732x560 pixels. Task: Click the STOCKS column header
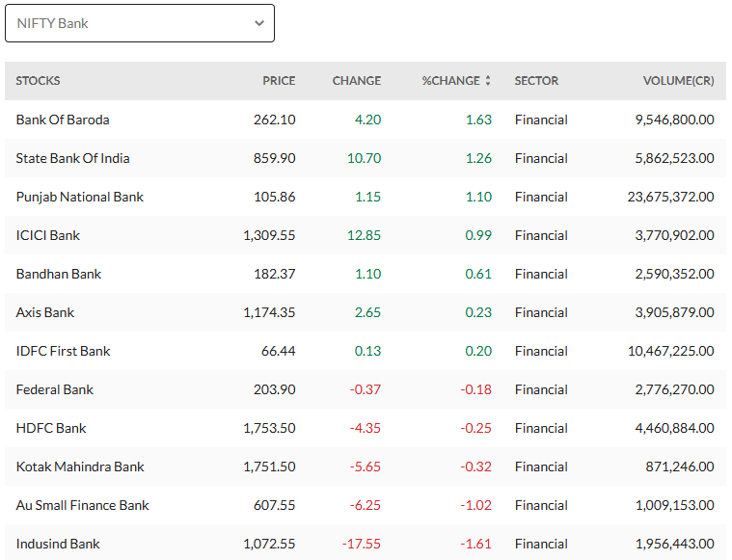pos(39,81)
